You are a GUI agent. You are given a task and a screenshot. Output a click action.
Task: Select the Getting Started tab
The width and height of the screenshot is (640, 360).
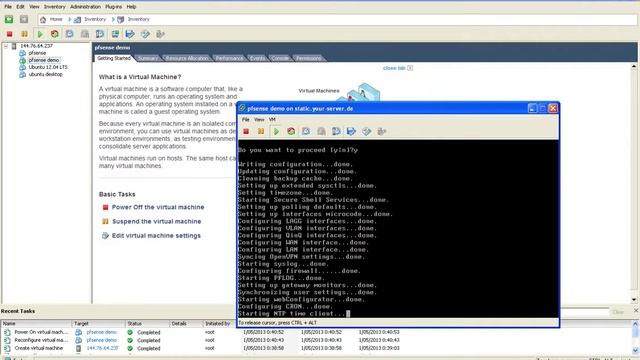coord(114,58)
